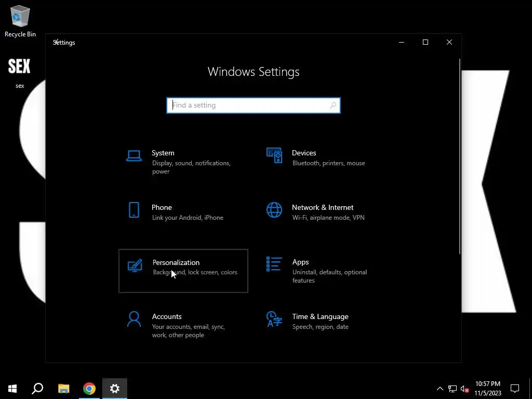Screen dimensions: 532x399
Task: Click 'Your accounts, email, sync' description
Action: pos(189,331)
